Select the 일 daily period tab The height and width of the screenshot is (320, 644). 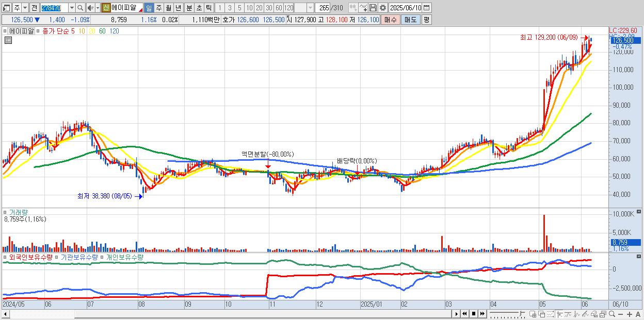149,8
